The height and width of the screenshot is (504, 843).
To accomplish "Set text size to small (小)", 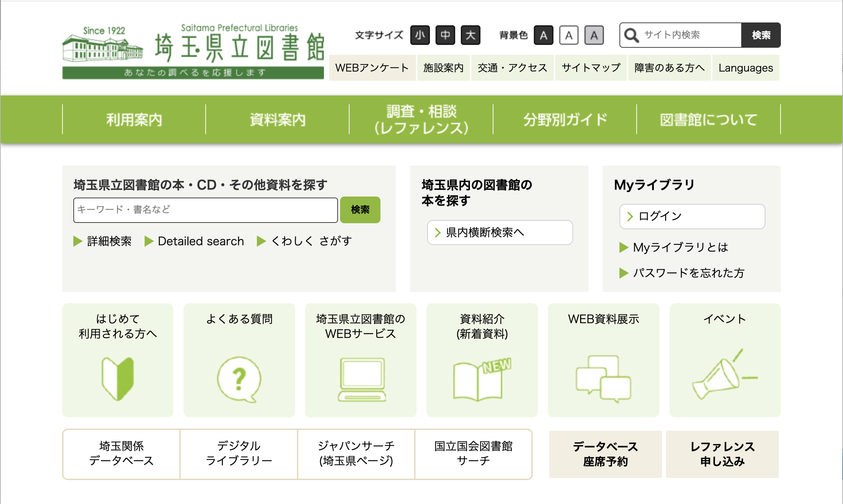I will 420,35.
